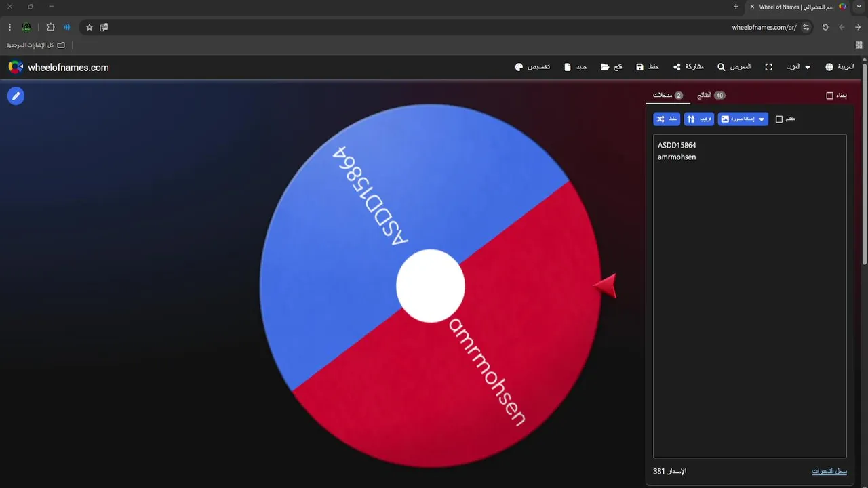Bookmark this page with the star icon
This screenshot has width=868, height=488.
[x=89, y=27]
